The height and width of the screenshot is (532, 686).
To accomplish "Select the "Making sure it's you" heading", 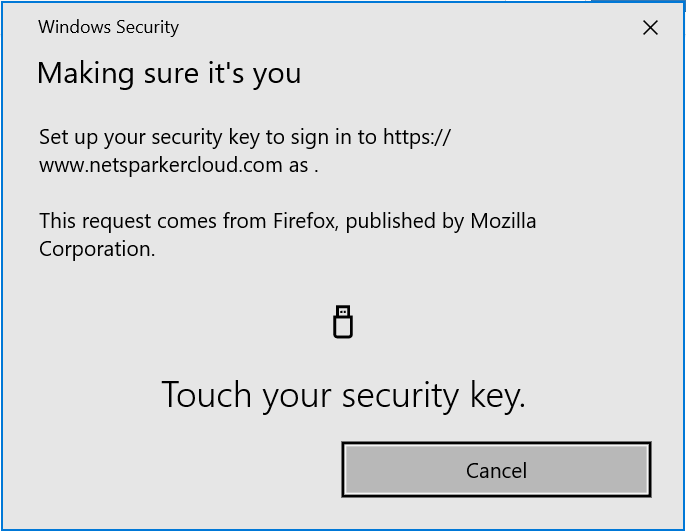I will tap(169, 73).
